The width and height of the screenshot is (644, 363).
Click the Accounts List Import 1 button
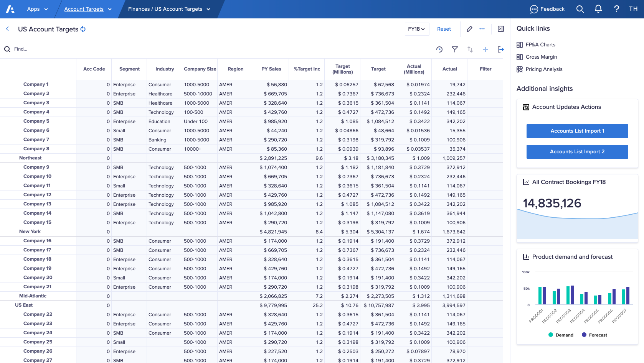click(577, 131)
